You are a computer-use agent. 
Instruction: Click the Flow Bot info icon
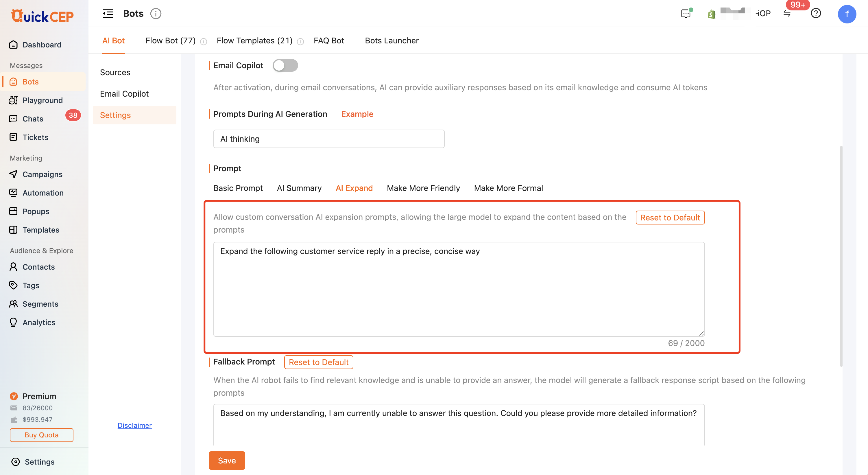(204, 41)
